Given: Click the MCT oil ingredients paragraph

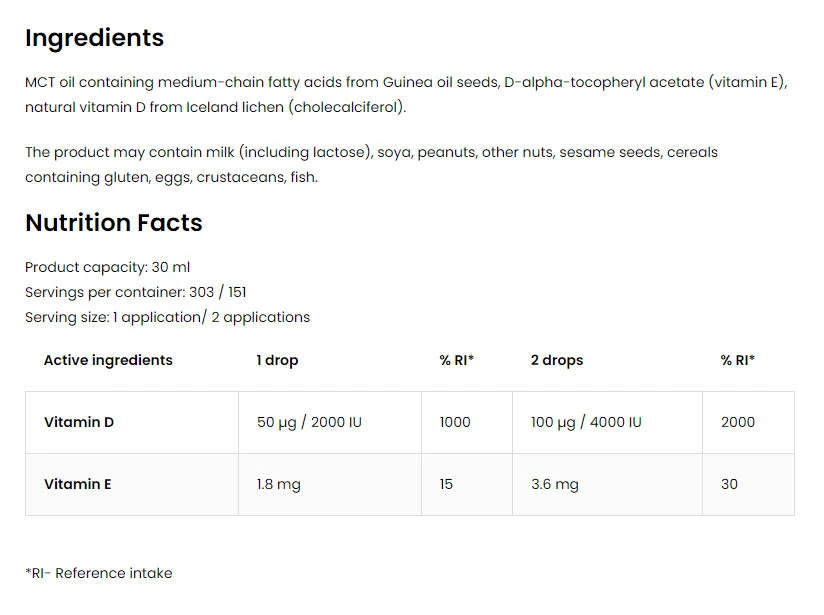Looking at the screenshot, I should (x=406, y=95).
